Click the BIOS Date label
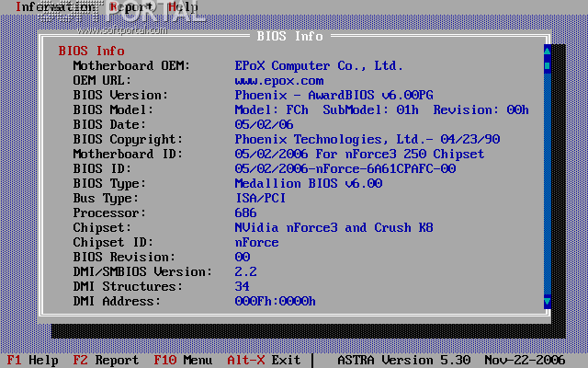The image size is (588, 368). tap(109, 124)
